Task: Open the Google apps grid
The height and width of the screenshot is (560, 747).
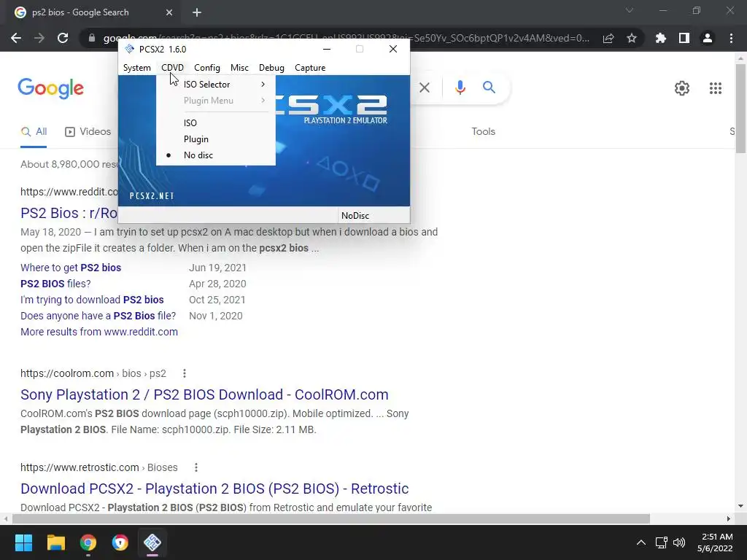Action: (x=715, y=88)
